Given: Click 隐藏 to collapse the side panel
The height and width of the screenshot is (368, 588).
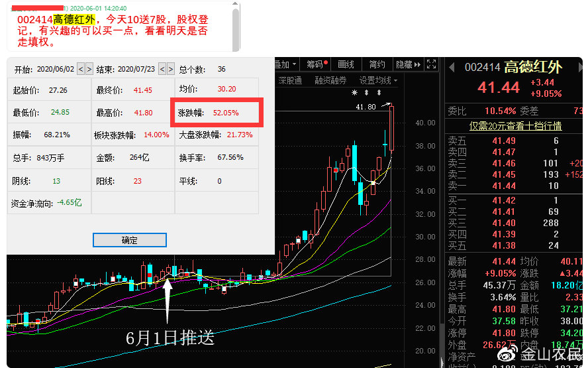Looking at the screenshot, I should click(x=409, y=64).
